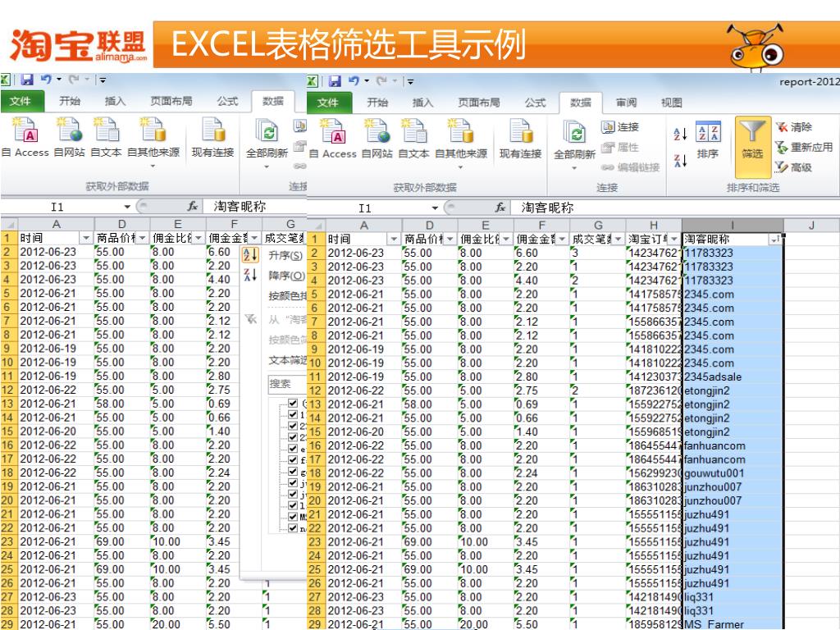The height and width of the screenshot is (630, 840).
Task: Click 自网站 icon in left window
Action: click(x=69, y=137)
